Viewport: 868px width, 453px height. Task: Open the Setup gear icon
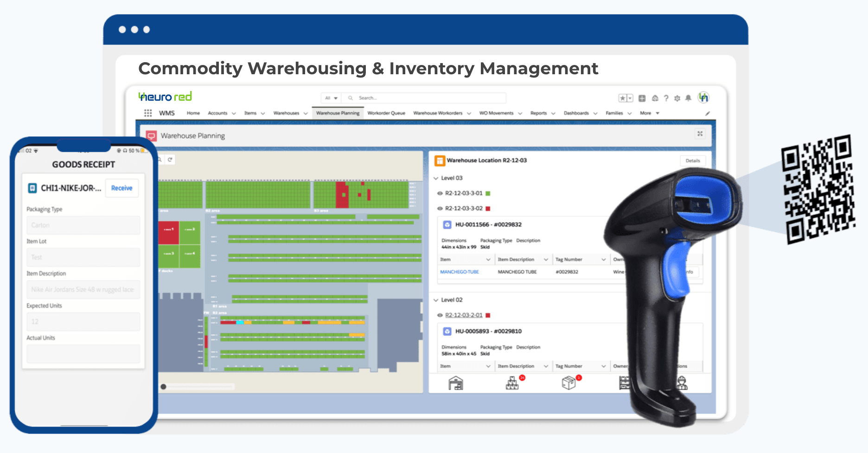pyautogui.click(x=677, y=98)
